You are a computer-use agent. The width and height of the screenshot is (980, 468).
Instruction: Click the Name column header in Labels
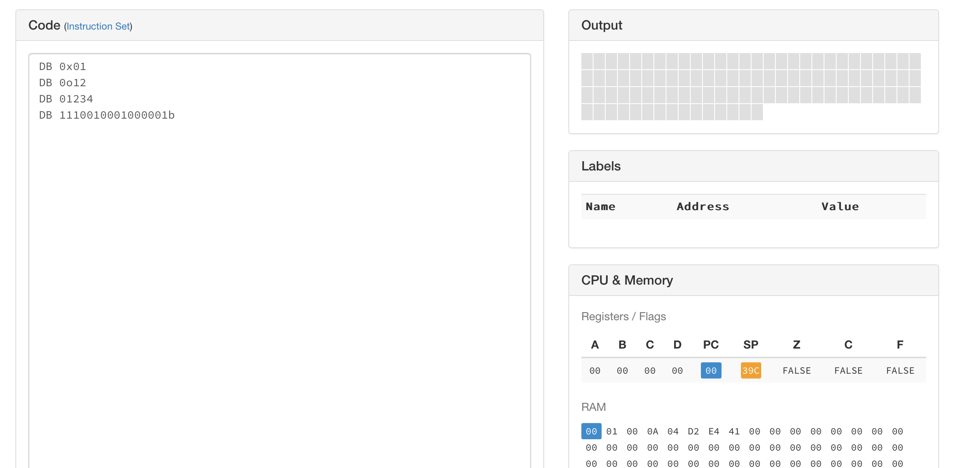coord(600,206)
